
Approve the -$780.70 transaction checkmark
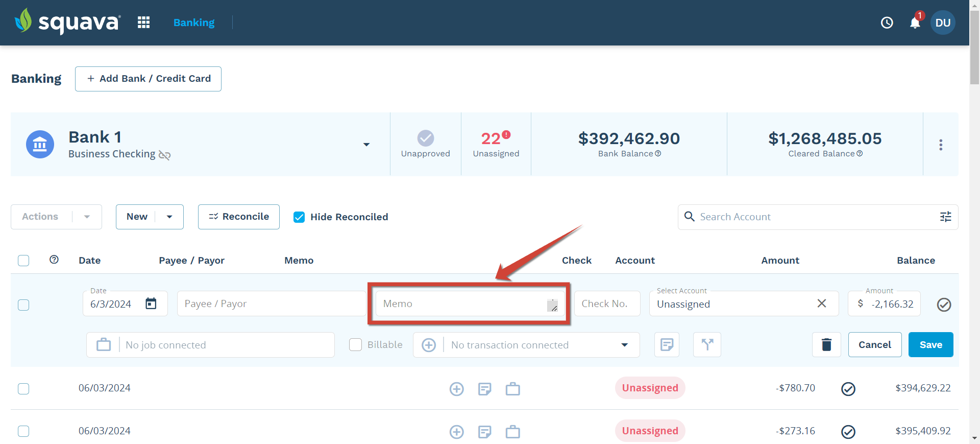tap(848, 389)
